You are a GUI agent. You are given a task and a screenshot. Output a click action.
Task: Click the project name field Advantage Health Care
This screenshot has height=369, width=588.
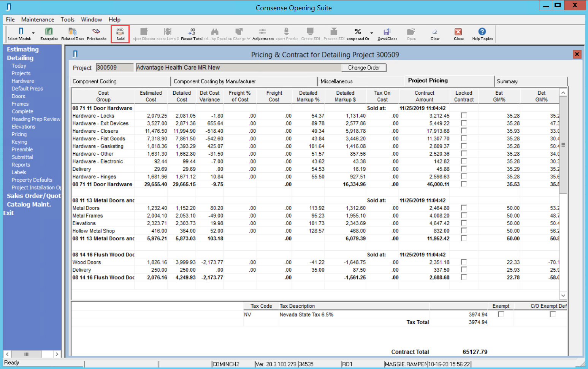[x=238, y=67]
